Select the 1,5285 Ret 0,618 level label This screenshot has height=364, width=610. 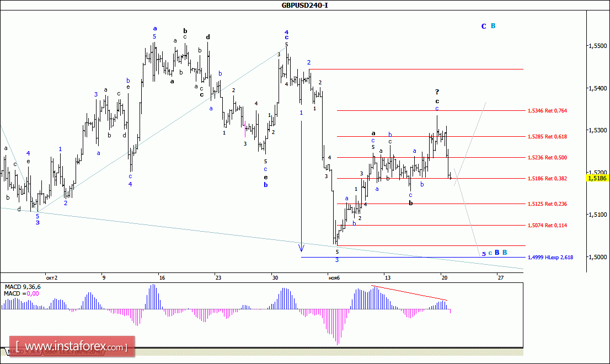(x=547, y=137)
